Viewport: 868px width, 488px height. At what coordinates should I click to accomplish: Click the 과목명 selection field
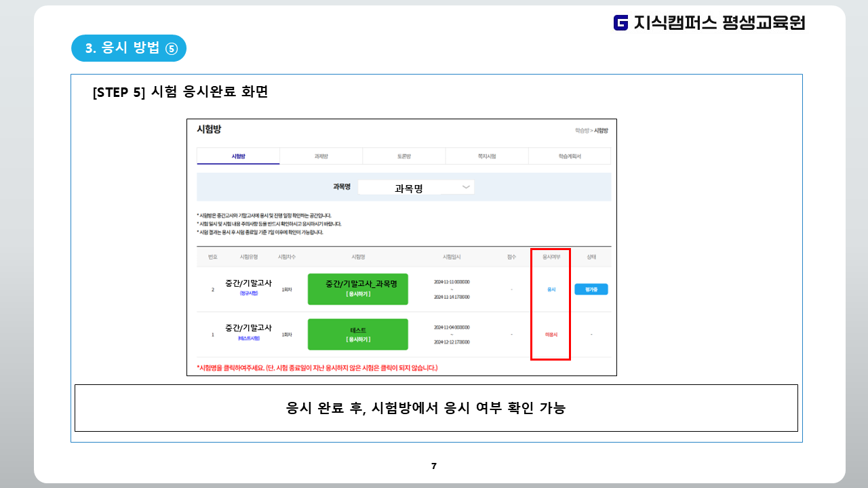(409, 188)
